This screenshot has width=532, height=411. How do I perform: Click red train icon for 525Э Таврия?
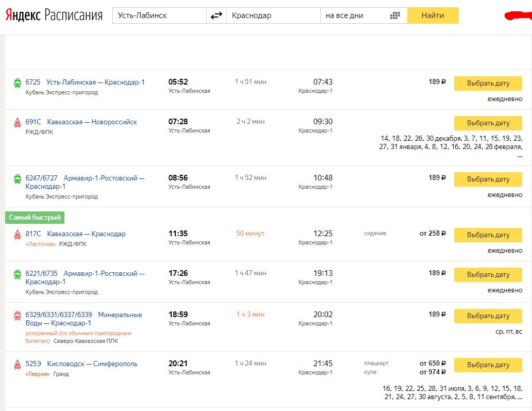(x=17, y=364)
